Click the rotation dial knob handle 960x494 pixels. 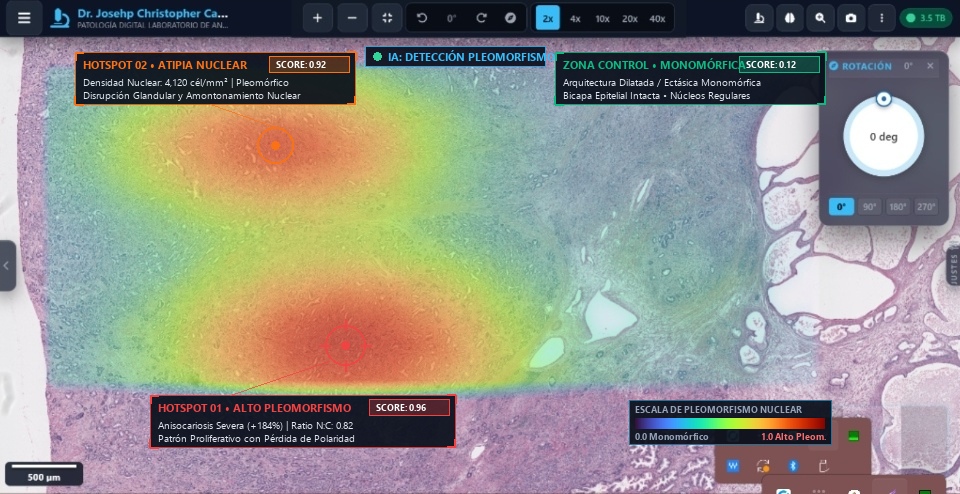click(883, 99)
